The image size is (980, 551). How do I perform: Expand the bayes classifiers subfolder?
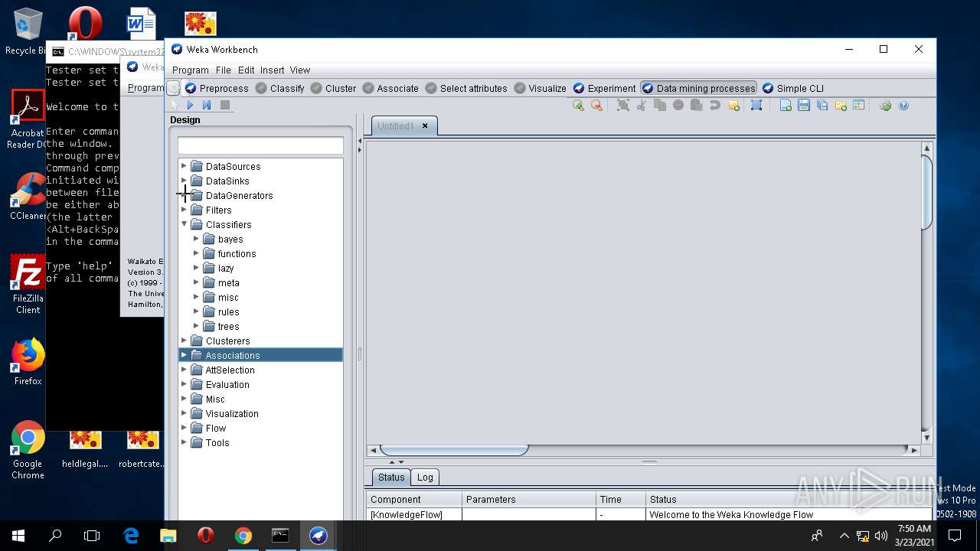[x=196, y=239]
